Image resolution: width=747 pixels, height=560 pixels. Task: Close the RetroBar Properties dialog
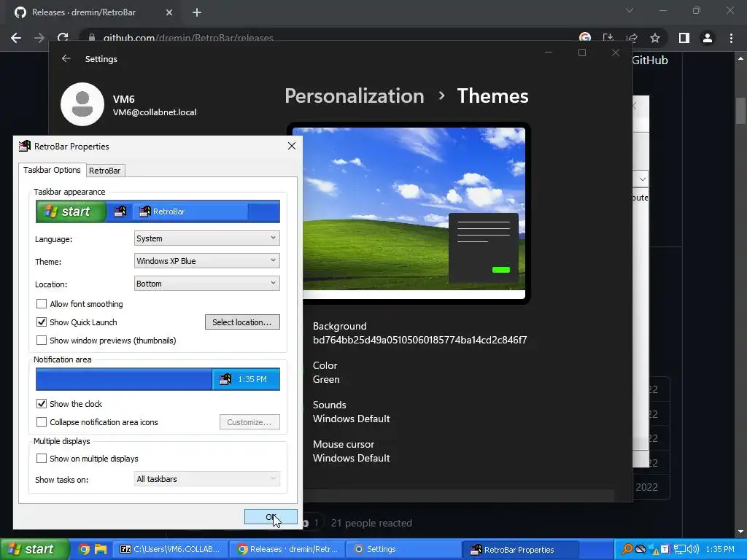(292, 146)
